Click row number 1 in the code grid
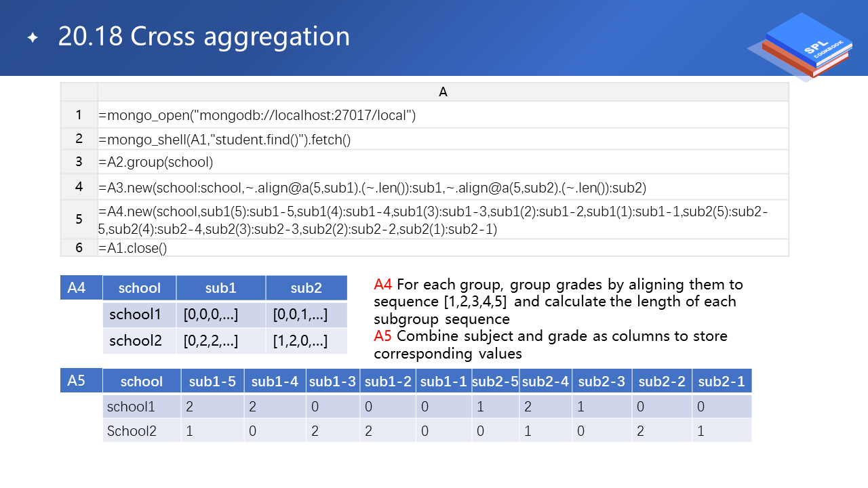The width and height of the screenshot is (868, 488). pyautogui.click(x=79, y=115)
